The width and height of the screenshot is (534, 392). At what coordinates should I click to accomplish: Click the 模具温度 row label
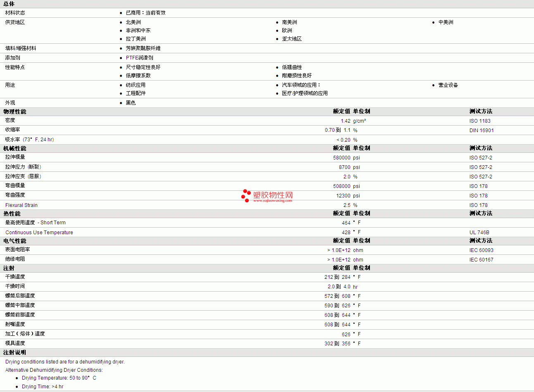coord(15,343)
